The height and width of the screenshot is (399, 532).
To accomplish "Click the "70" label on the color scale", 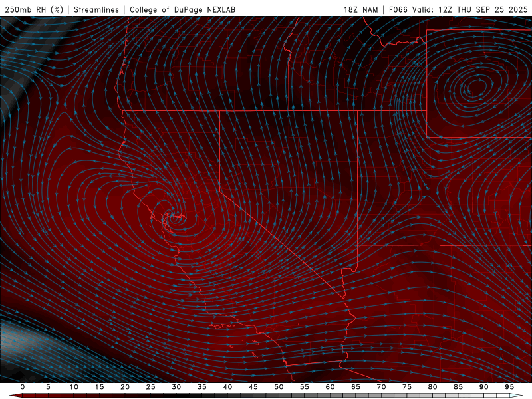I will pyautogui.click(x=381, y=387).
